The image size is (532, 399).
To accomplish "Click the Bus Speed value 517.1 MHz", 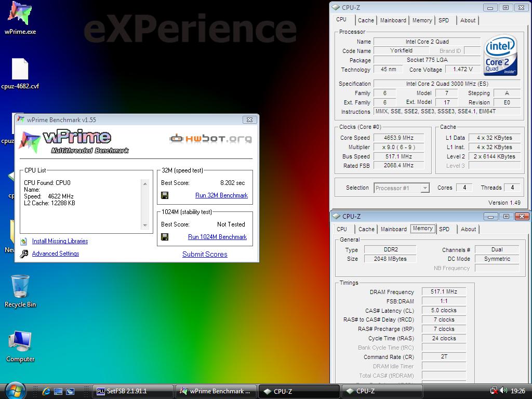I will [x=398, y=156].
